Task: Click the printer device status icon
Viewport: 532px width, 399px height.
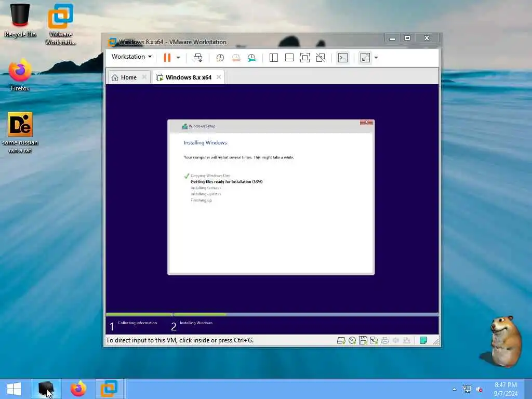Action: [385, 340]
